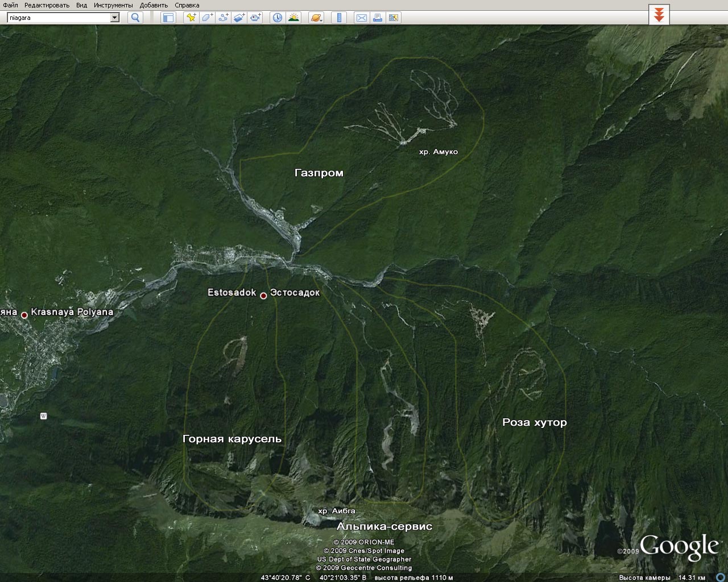728x582 pixels.
Task: Click the Газпром map label
Action: coord(319,173)
